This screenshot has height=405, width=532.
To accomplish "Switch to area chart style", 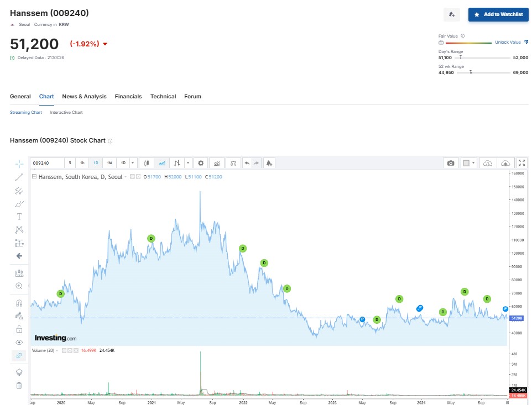I will pos(162,163).
